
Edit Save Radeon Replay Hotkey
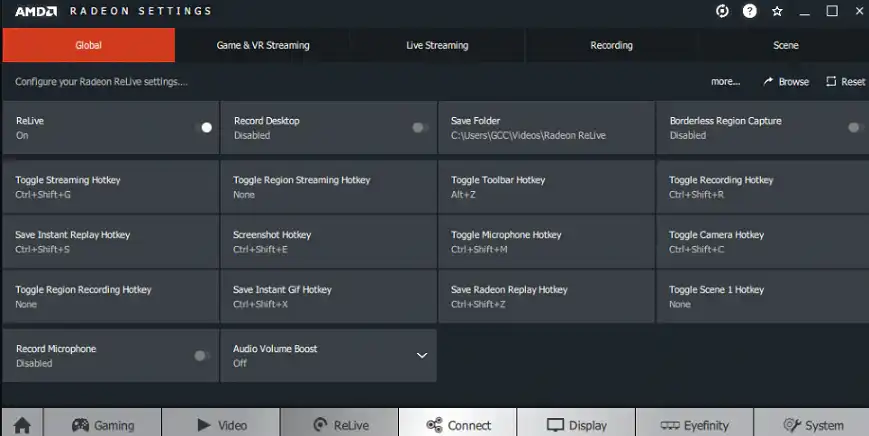click(x=546, y=296)
